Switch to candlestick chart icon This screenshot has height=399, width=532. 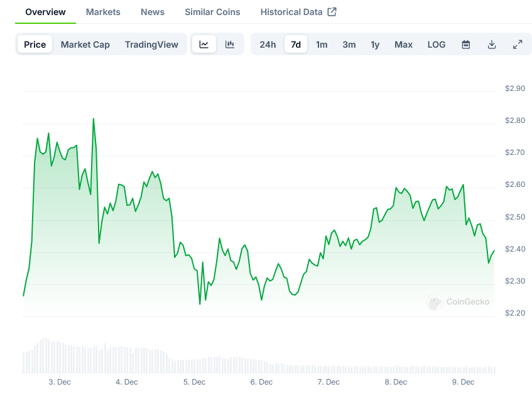(230, 45)
